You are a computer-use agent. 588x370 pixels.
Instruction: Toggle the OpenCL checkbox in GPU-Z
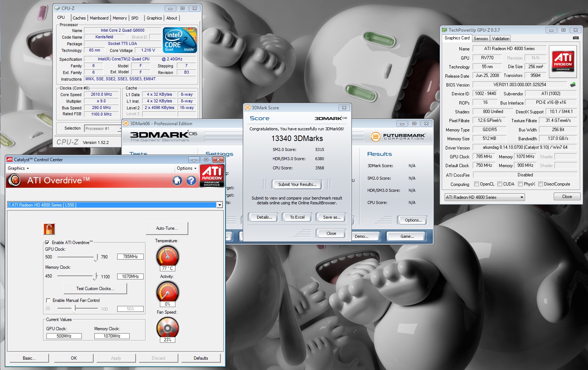point(476,184)
